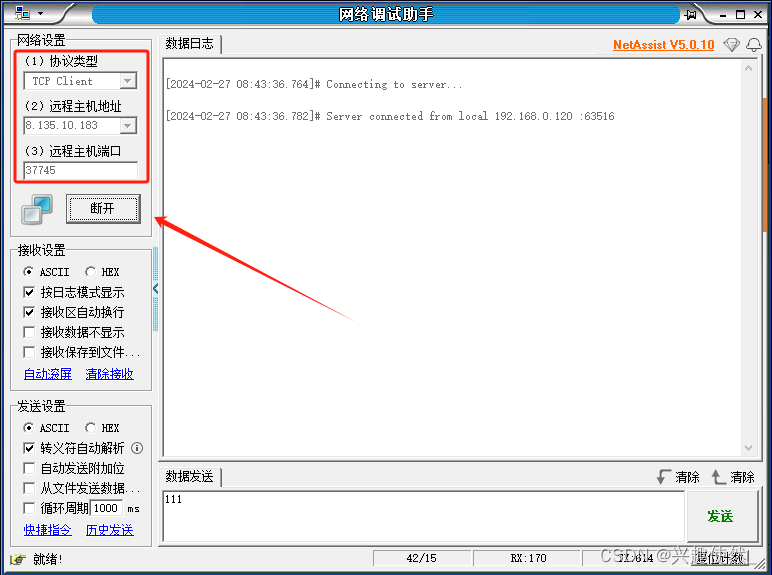The height and width of the screenshot is (575, 772).
Task: Click the pin window icon in title bar
Action: coord(690,14)
